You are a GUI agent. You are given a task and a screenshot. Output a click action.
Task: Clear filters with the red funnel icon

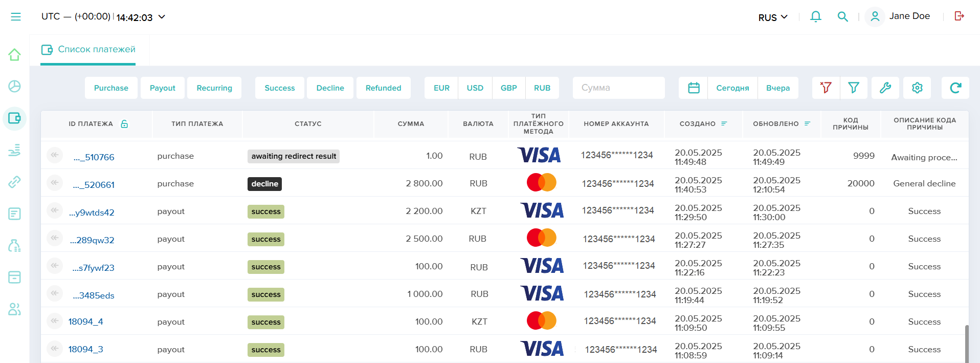pos(826,88)
